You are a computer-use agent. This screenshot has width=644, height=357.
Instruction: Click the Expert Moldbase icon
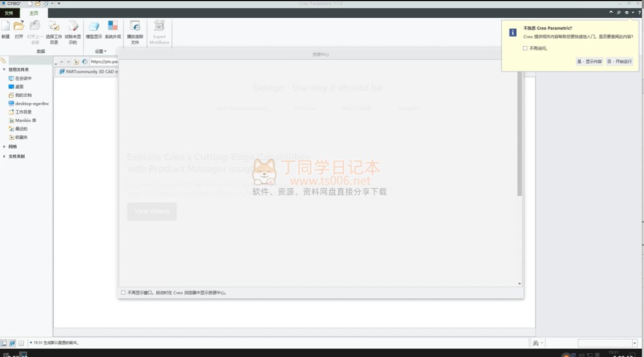coord(160,26)
